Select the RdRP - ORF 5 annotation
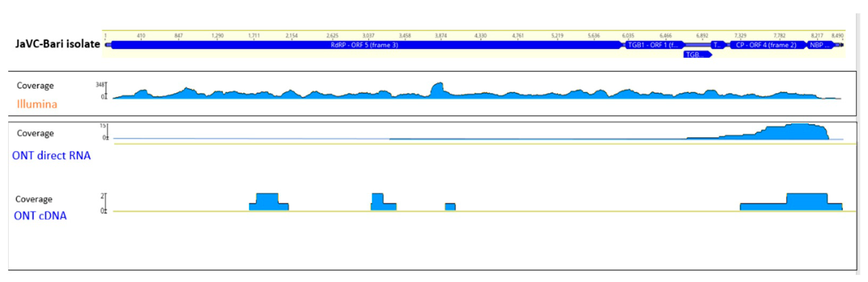Image resolution: width=868 pixels, height=282 pixels. point(364,45)
